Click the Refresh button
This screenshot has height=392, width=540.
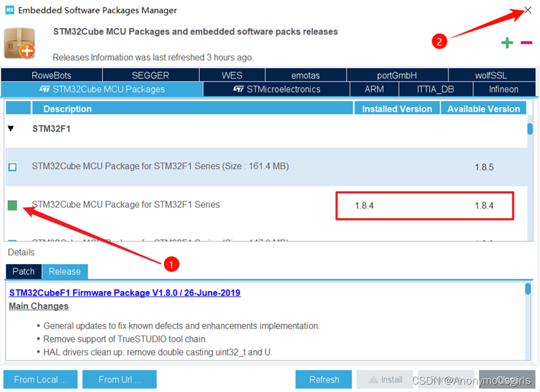point(324,379)
